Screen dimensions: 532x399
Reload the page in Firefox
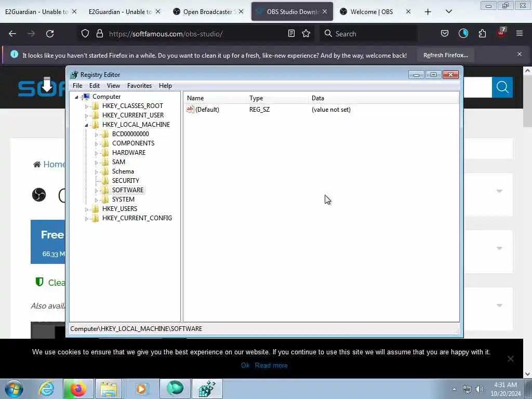coord(50,34)
